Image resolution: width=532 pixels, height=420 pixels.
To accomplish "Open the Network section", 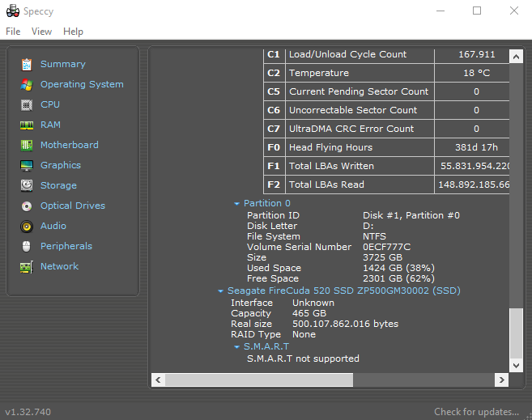I will point(59,266).
